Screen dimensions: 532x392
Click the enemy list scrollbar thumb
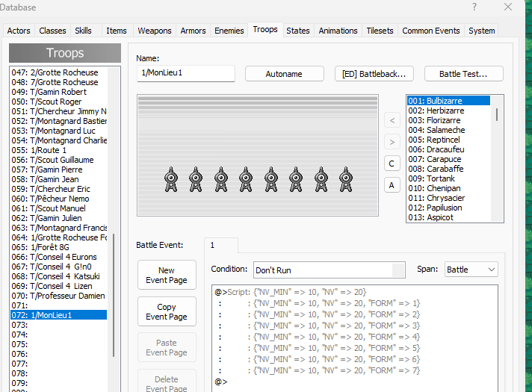click(x=497, y=115)
